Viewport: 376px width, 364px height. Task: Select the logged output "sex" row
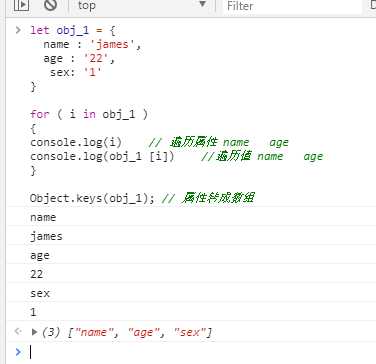(192, 293)
